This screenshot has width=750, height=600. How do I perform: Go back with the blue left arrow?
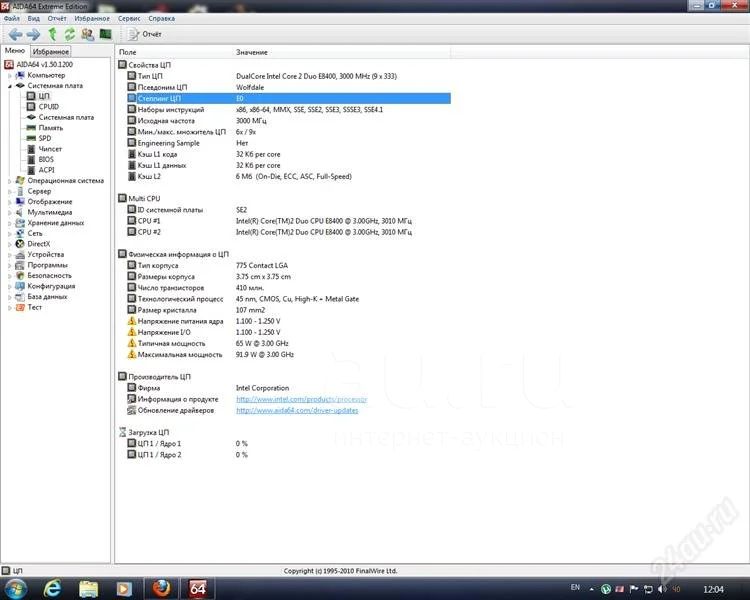(15, 34)
